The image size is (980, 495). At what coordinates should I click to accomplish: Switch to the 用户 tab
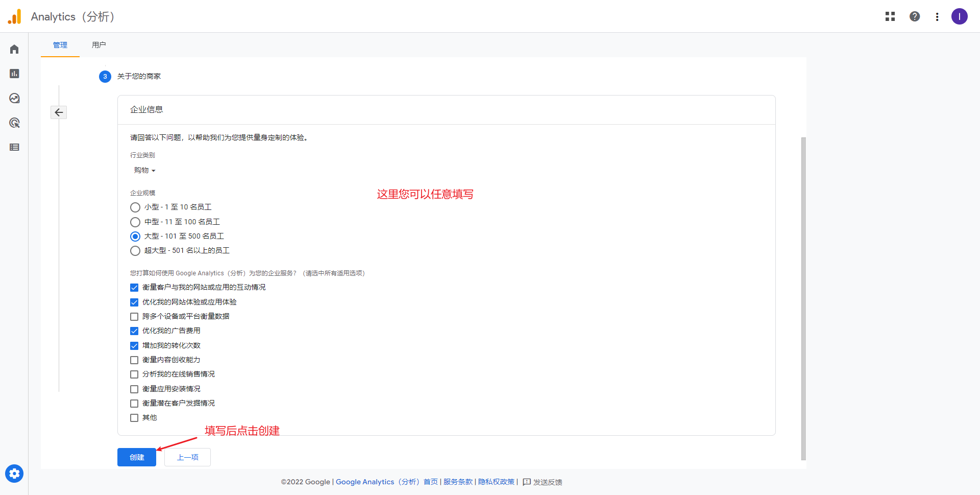99,45
